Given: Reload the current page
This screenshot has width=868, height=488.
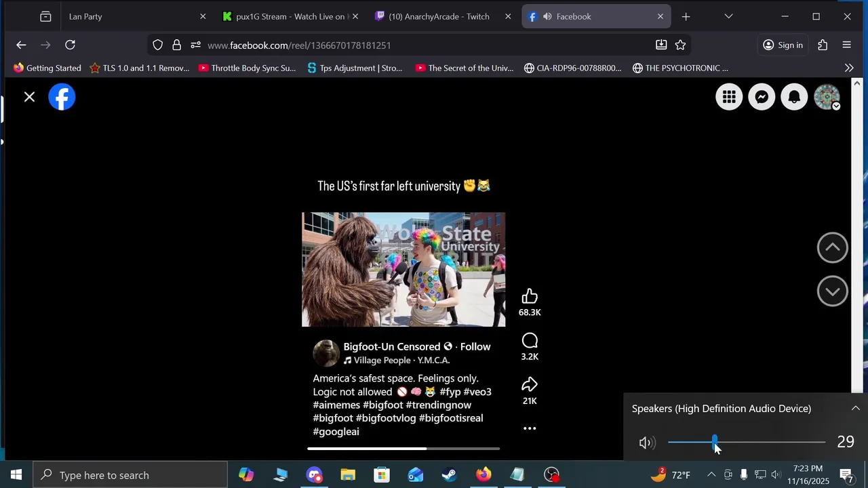Looking at the screenshot, I should [x=70, y=45].
